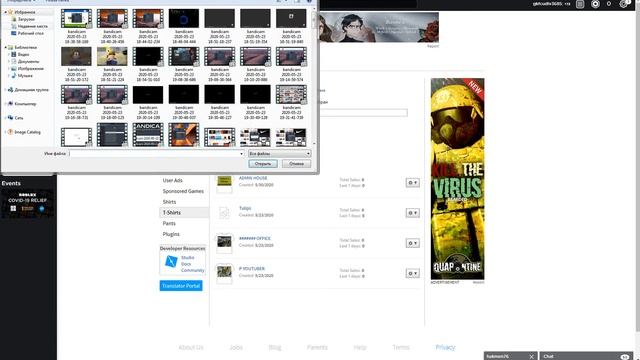This screenshot has height=360, width=640.
Task: Collapse the Библиотеки tree node
Action: [x=6, y=47]
